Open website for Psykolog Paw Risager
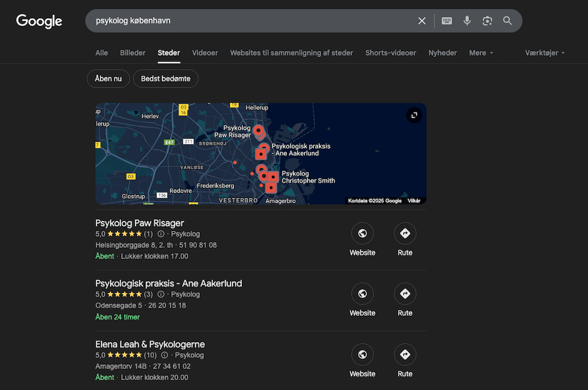 tap(362, 240)
